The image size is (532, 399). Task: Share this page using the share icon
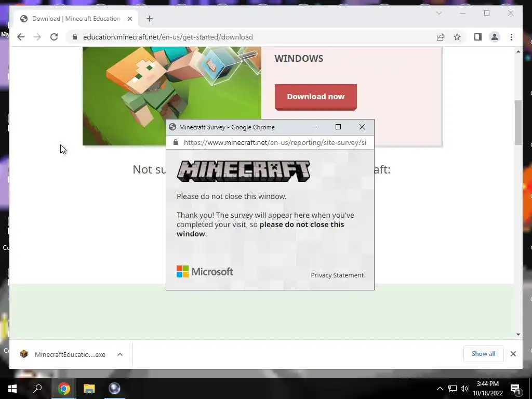(x=441, y=37)
